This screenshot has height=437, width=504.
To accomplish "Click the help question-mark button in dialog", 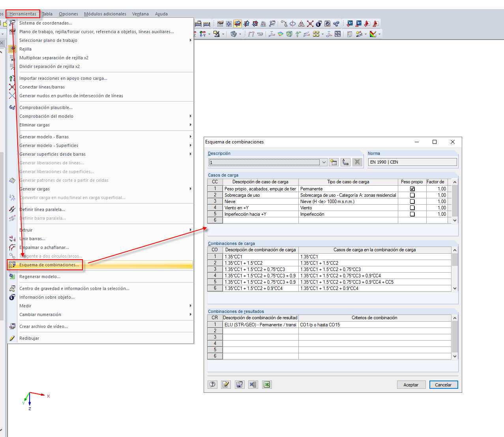I will tap(213, 384).
